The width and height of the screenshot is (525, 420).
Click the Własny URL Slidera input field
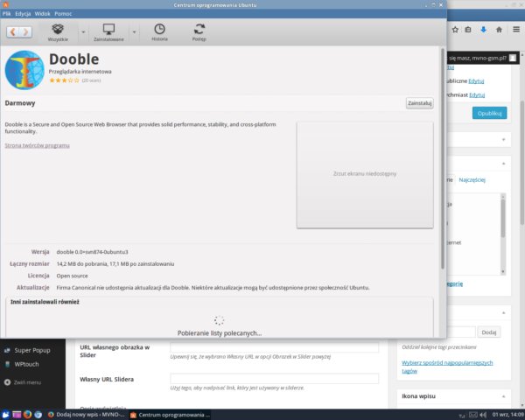275,379
